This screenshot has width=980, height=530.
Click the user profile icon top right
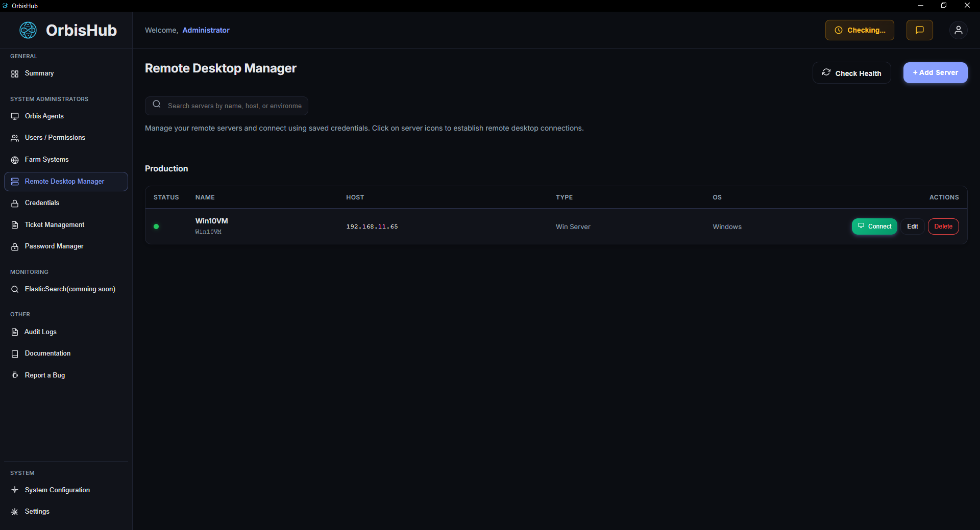tap(958, 30)
